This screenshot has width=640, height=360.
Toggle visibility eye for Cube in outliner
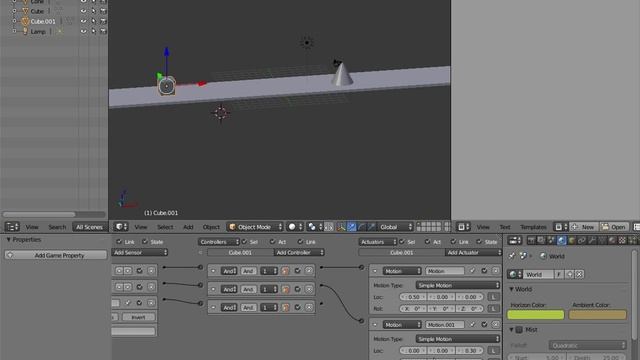(83, 11)
